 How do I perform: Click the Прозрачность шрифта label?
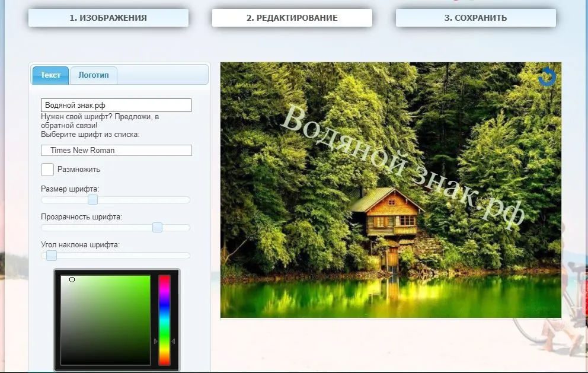[x=81, y=217]
